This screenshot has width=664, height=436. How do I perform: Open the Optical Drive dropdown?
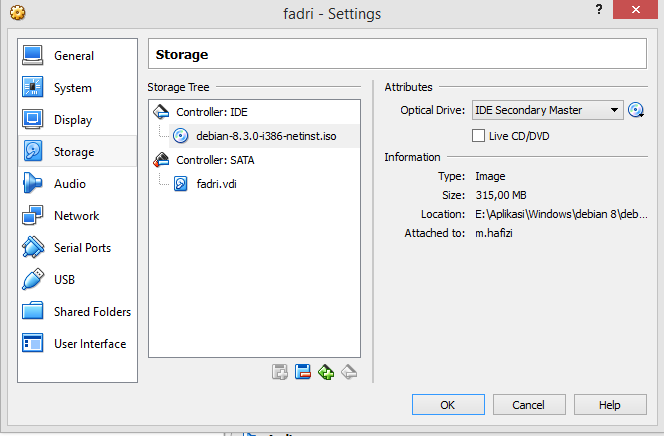pos(547,110)
